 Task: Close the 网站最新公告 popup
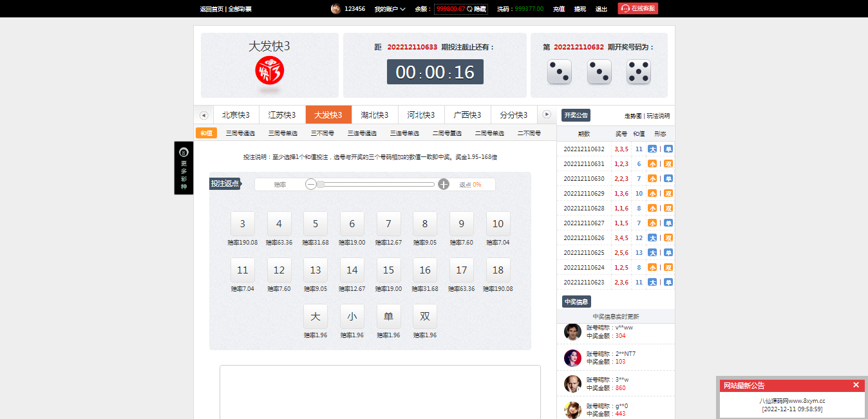click(856, 385)
